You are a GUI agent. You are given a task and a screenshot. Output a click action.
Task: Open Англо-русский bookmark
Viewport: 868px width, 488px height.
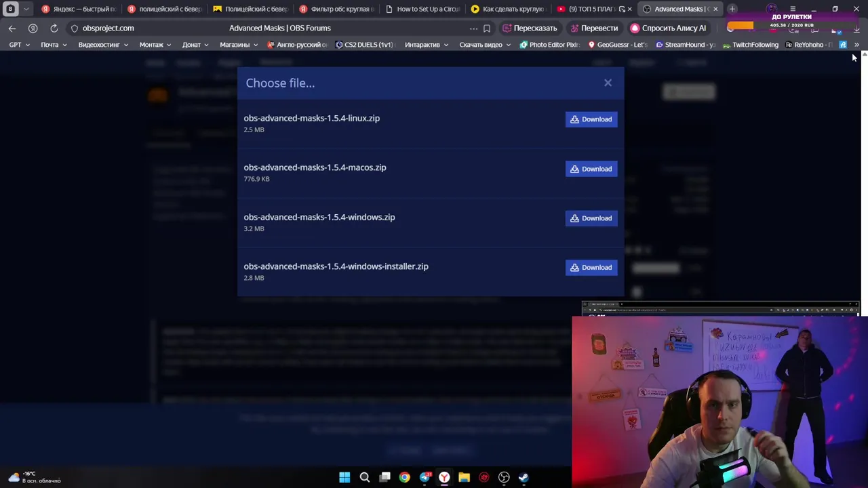pyautogui.click(x=297, y=45)
